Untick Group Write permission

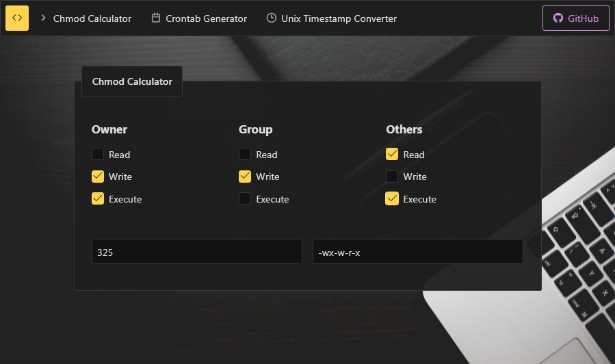(245, 177)
